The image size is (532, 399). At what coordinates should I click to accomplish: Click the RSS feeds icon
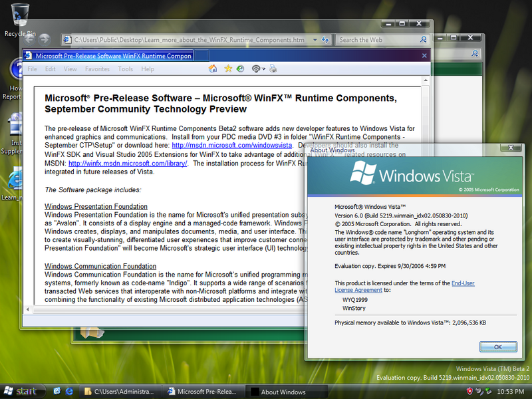pos(256,69)
